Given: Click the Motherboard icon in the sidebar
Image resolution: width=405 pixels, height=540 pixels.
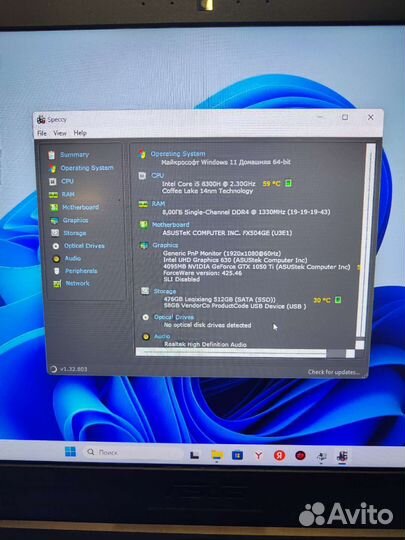Looking at the screenshot, I should tap(54, 207).
